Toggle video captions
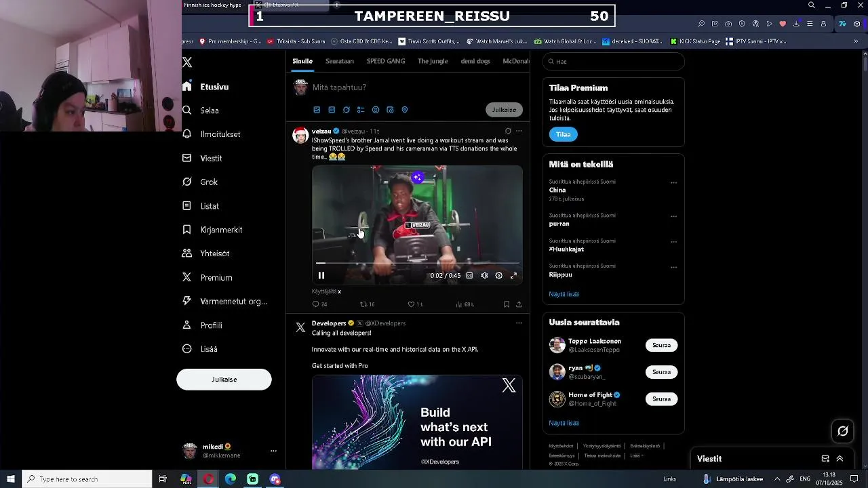Viewport: 868px width, 488px height. point(469,276)
